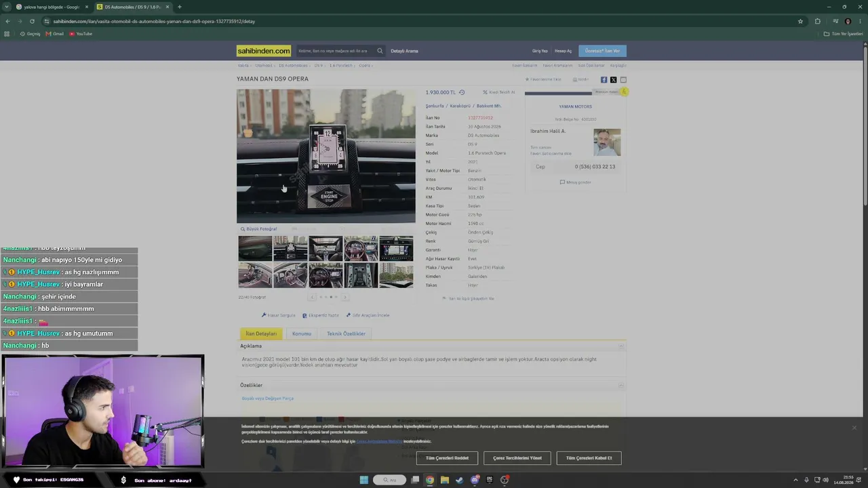Click the search magnifier icon in site header
Screen dimensions: 868x488
[380, 51]
